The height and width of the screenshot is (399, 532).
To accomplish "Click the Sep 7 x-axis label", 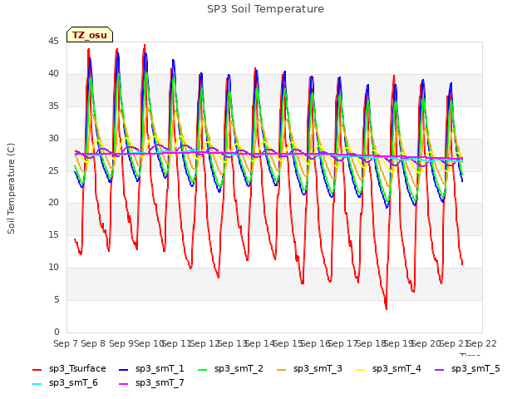I will pyautogui.click(x=66, y=343).
